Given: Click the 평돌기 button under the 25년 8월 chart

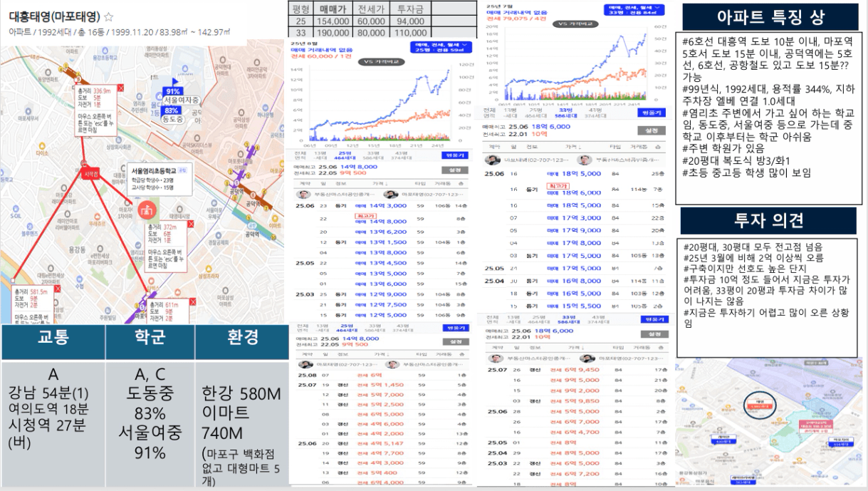Looking at the screenshot, I should pyautogui.click(x=455, y=155).
